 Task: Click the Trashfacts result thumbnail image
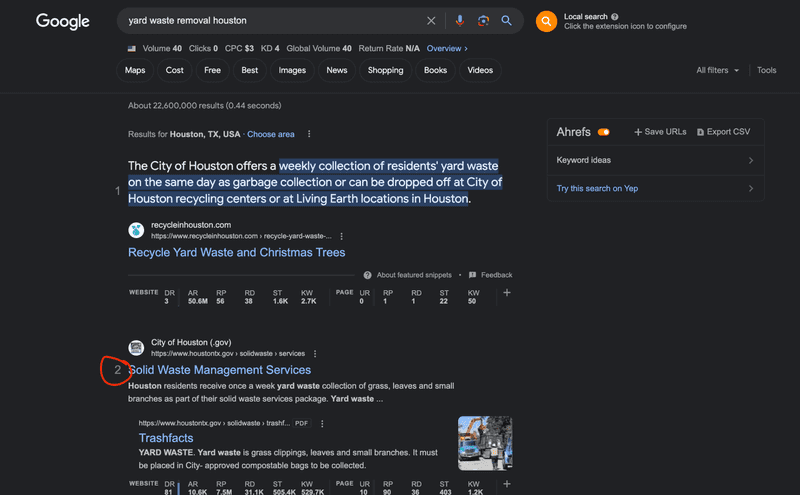point(485,443)
